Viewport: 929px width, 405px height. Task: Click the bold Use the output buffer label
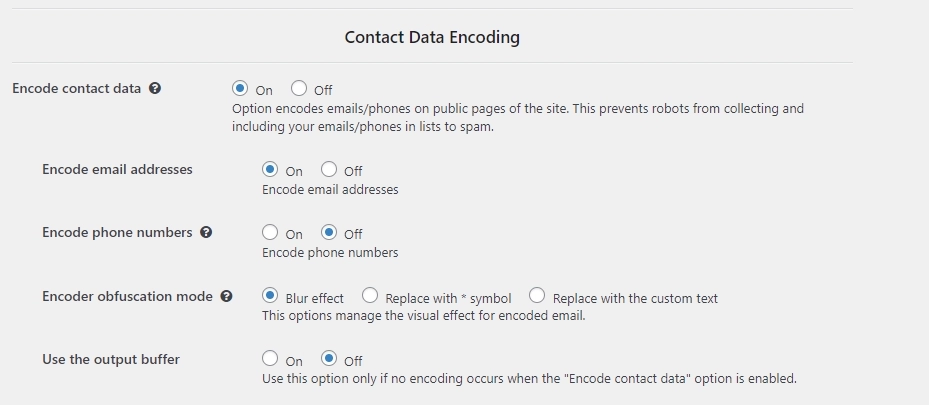point(111,359)
